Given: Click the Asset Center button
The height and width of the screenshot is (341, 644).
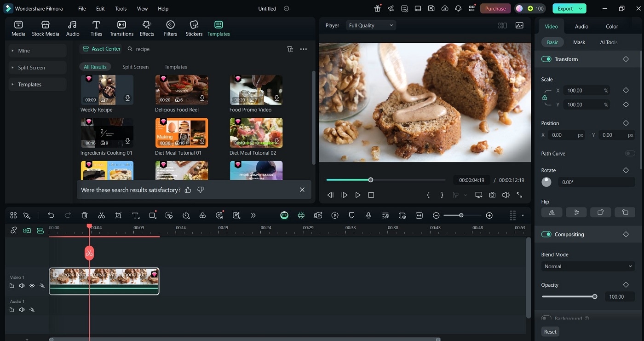Looking at the screenshot, I should 102,49.
